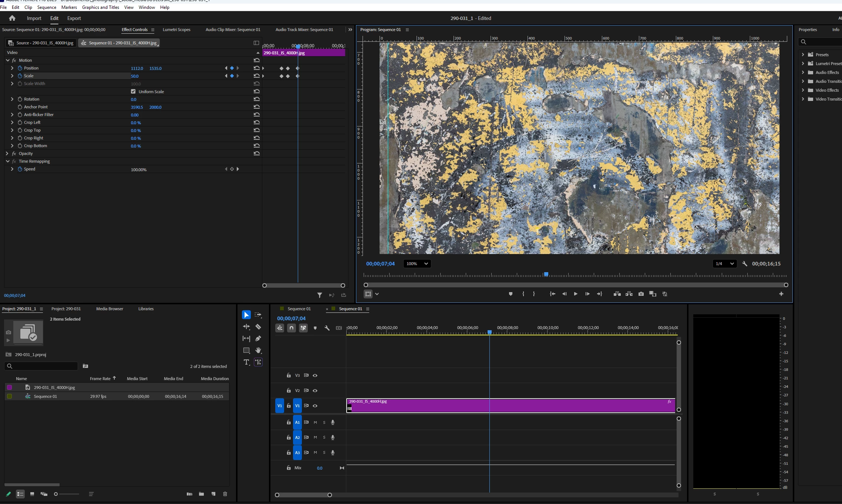Uncheck the Uniform Scale checkbox
Screen dimensions: 842x504
[133, 91]
